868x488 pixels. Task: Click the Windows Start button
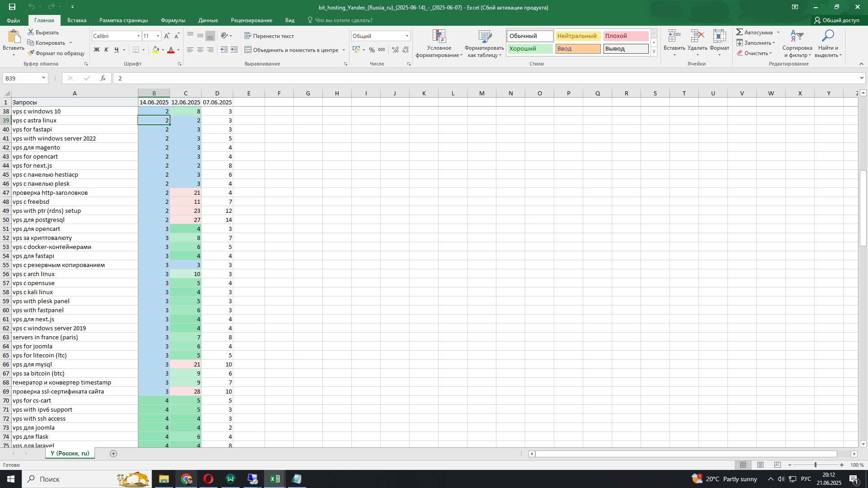[11, 479]
